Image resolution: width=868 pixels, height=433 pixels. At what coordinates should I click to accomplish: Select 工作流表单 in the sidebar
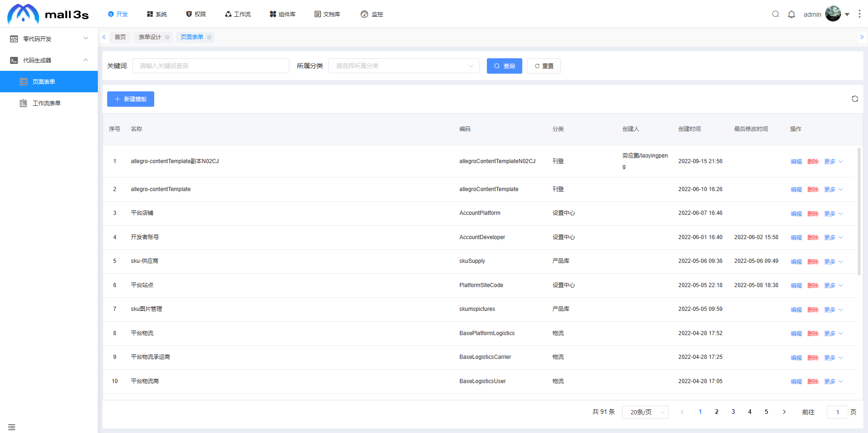(49, 103)
